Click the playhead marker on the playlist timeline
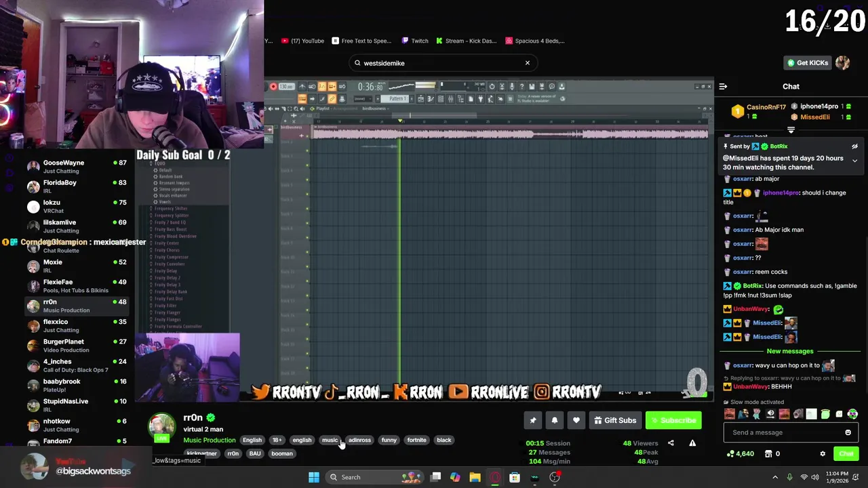This screenshot has width=868, height=488. [x=400, y=121]
